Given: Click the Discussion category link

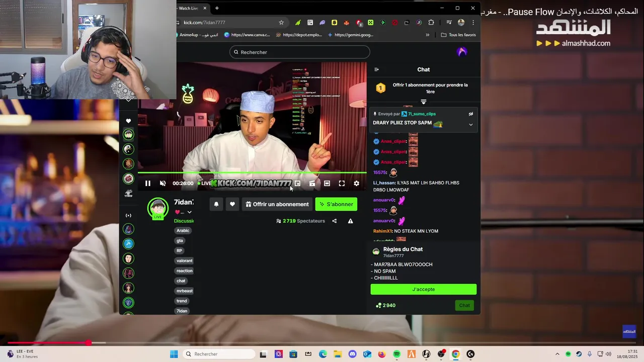Looking at the screenshot, I should pyautogui.click(x=184, y=221).
